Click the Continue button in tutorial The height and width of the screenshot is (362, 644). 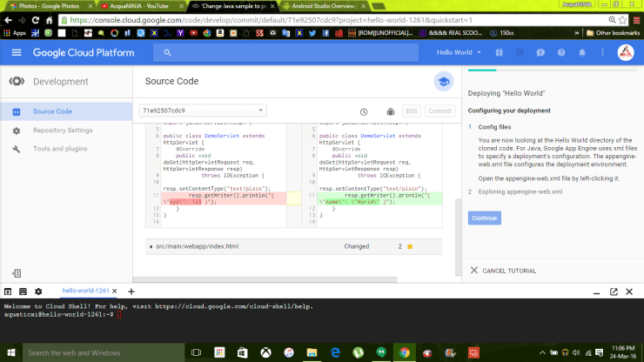[484, 218]
